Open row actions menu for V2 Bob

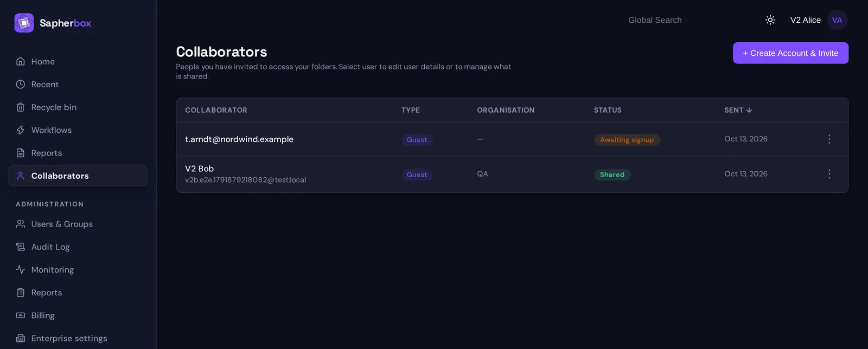(x=829, y=174)
